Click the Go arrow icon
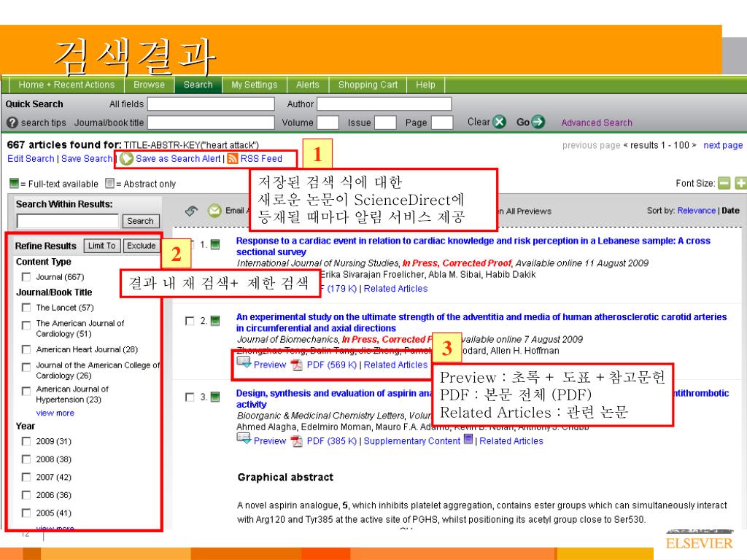The image size is (747, 560). 538,122
